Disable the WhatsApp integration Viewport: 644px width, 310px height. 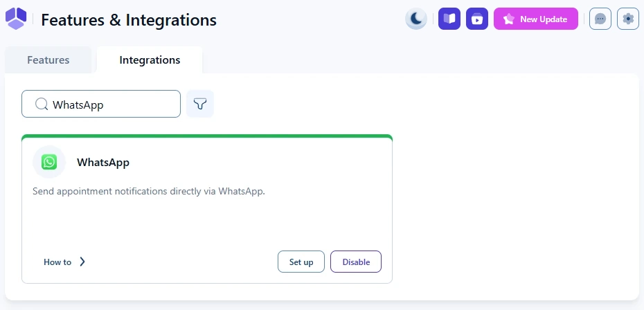356,262
